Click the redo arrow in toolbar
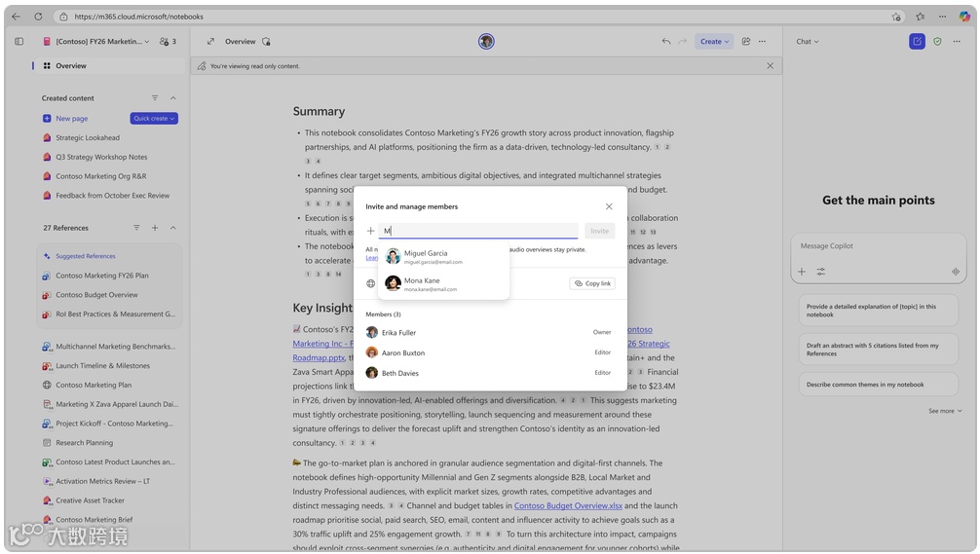The width and height of the screenshot is (980, 554). (683, 41)
